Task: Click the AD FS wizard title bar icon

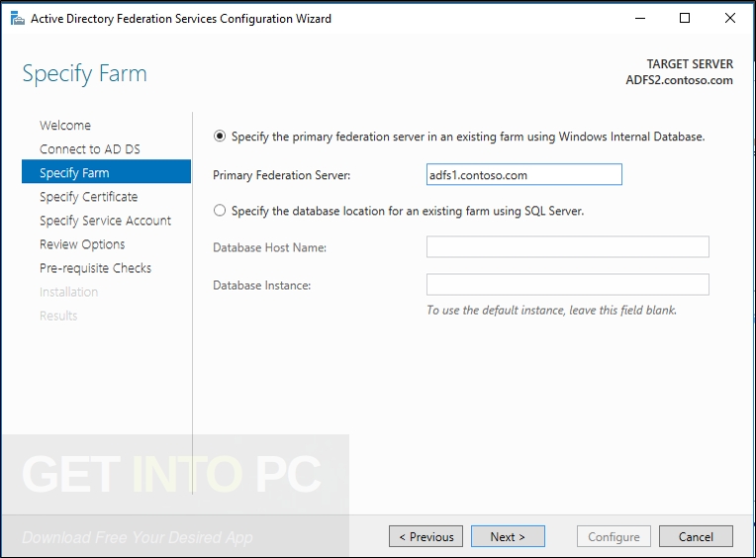Action: 18,19
